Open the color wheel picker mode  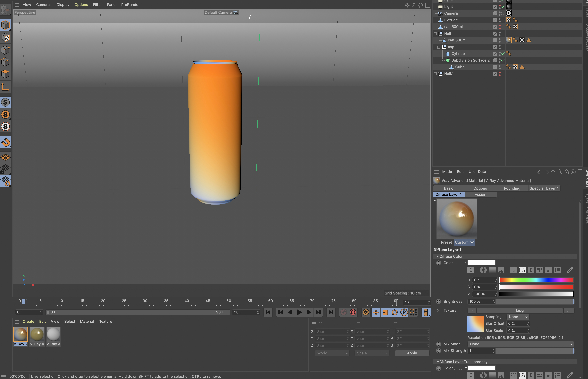[483, 270]
